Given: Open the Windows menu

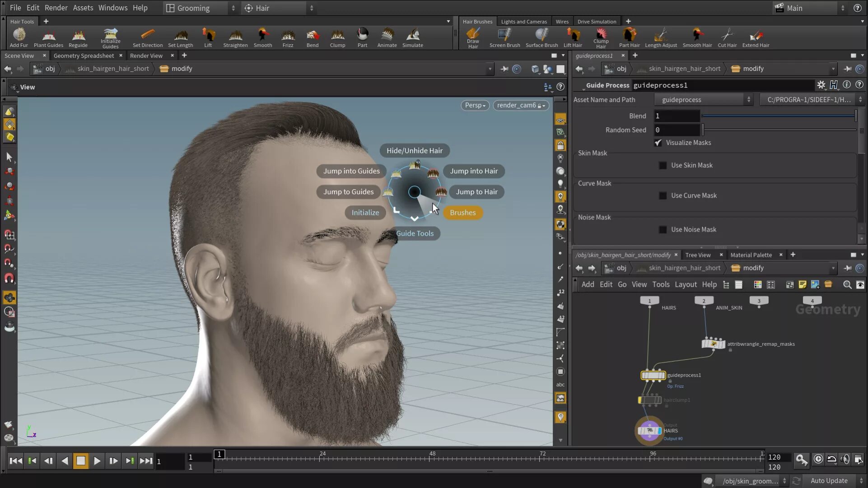Looking at the screenshot, I should pos(112,8).
